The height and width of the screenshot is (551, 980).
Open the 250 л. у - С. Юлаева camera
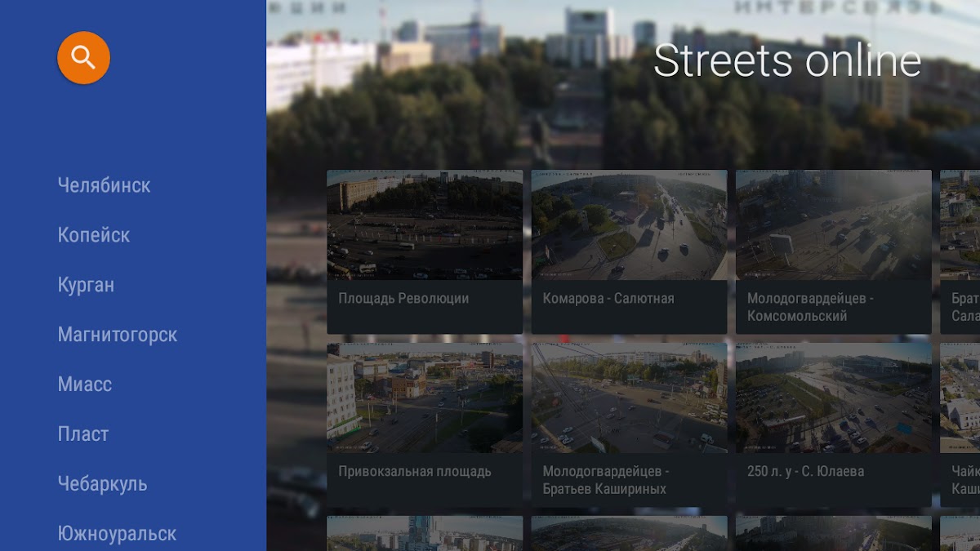833,398
